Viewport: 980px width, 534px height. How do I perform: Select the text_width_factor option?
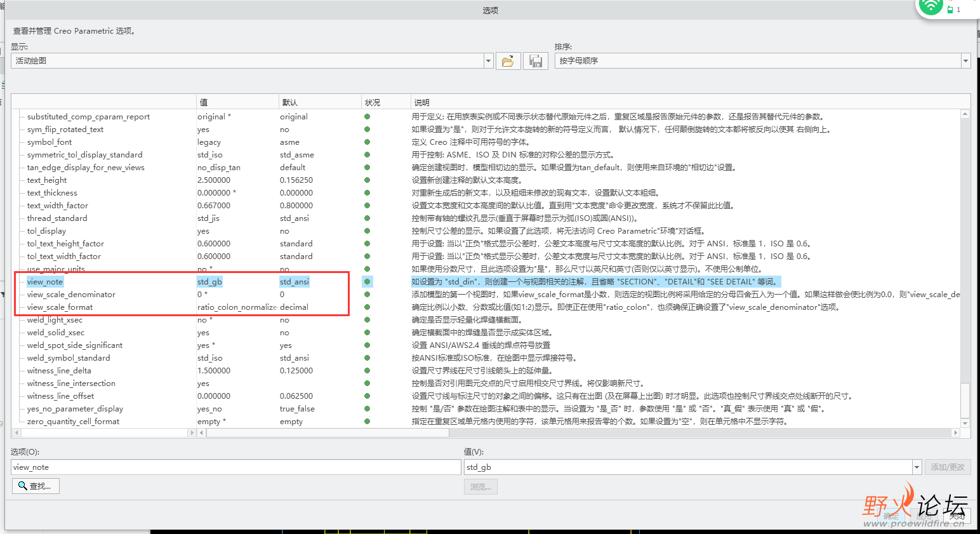(58, 205)
